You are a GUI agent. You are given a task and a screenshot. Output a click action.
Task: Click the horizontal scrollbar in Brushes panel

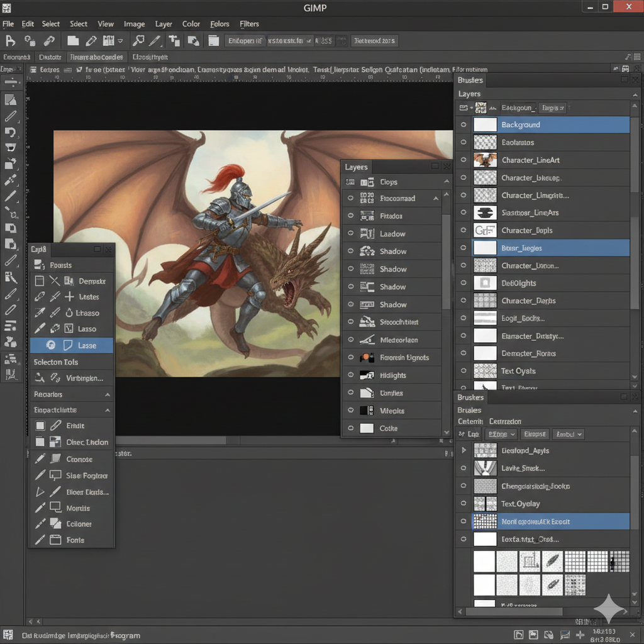[x=516, y=611]
